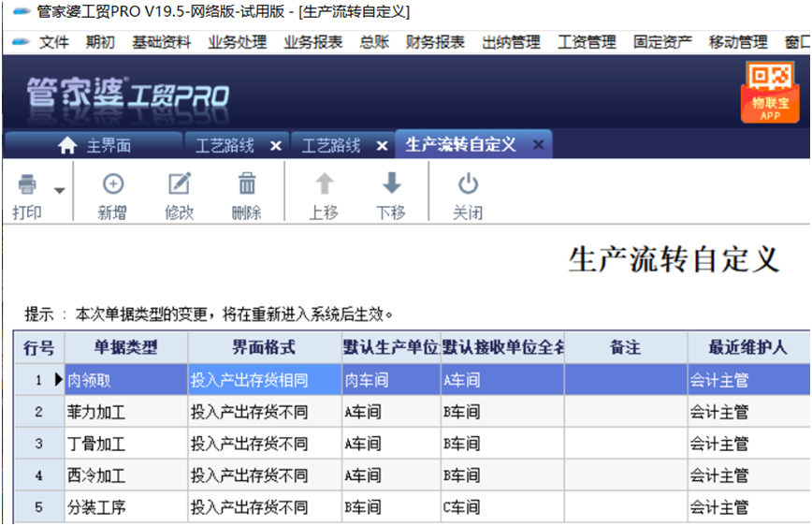
Task: Select the 西冷加工 cell
Action: point(126,475)
